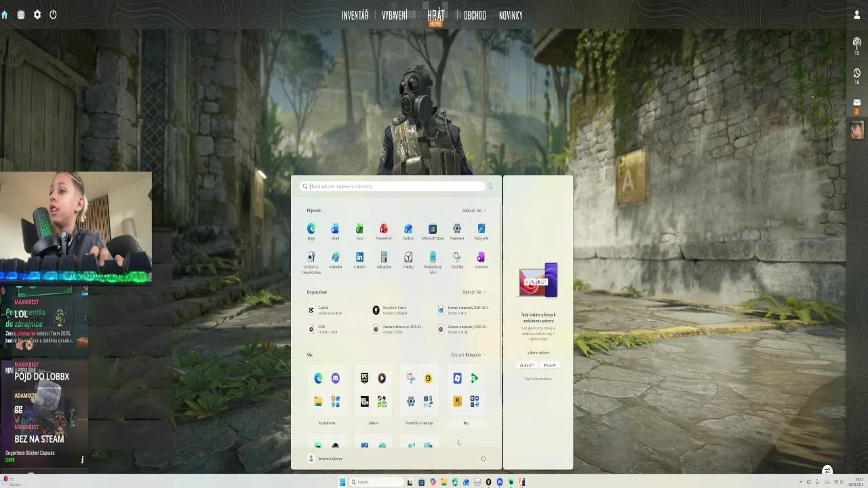Open game profile icon top right
Image resolution: width=868 pixels, height=488 pixels.
(x=856, y=14)
